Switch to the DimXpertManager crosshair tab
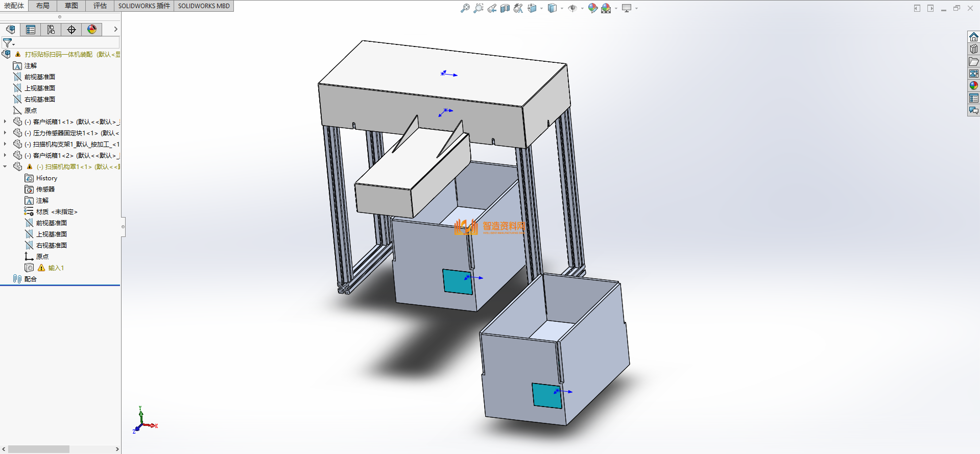 point(71,30)
